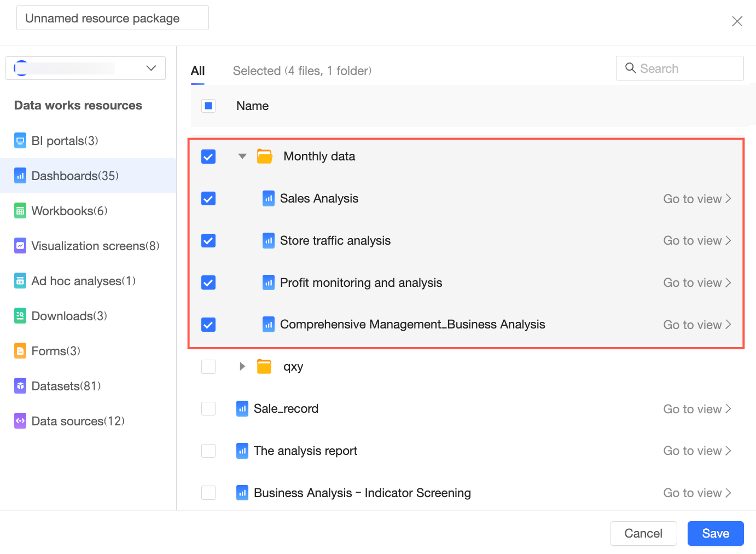Open Workbooks(6) category
The image size is (756, 554).
coord(88,211)
